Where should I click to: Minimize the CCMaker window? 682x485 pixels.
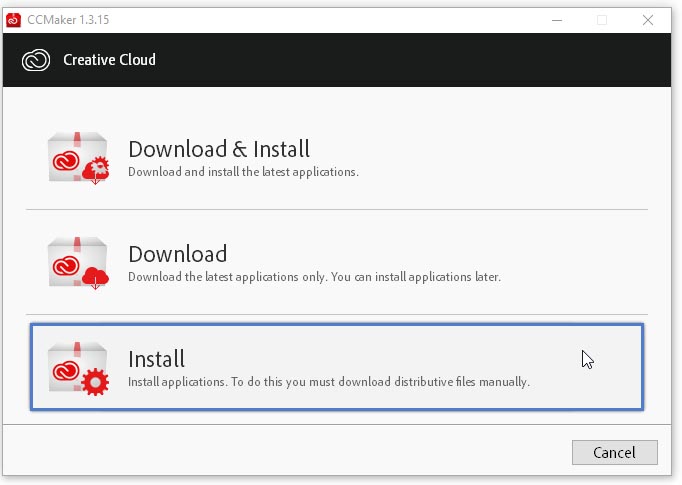tap(557, 20)
